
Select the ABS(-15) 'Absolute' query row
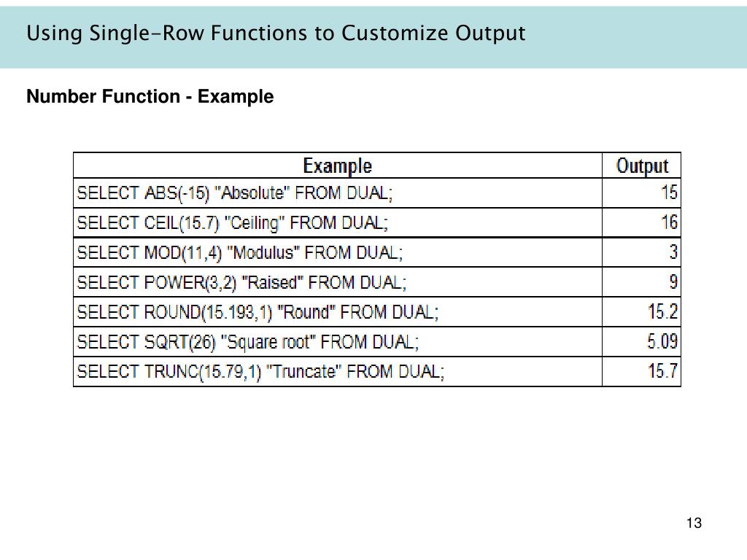377,192
